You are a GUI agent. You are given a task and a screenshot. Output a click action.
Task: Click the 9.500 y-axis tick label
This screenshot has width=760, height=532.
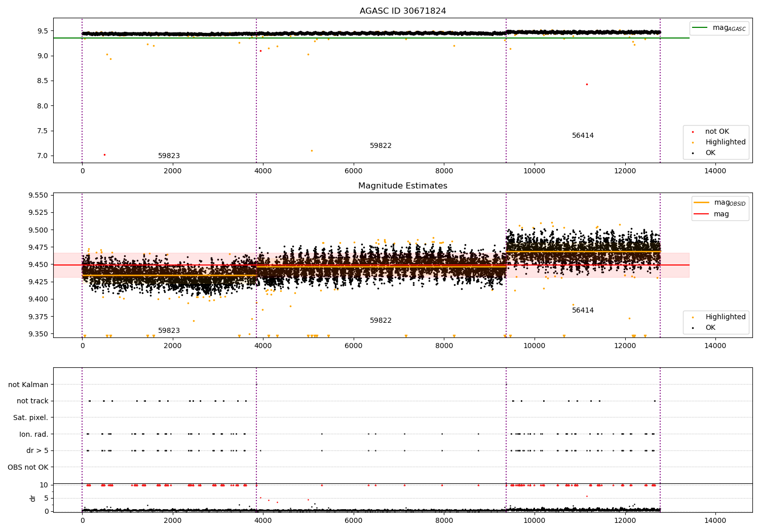pos(38,230)
